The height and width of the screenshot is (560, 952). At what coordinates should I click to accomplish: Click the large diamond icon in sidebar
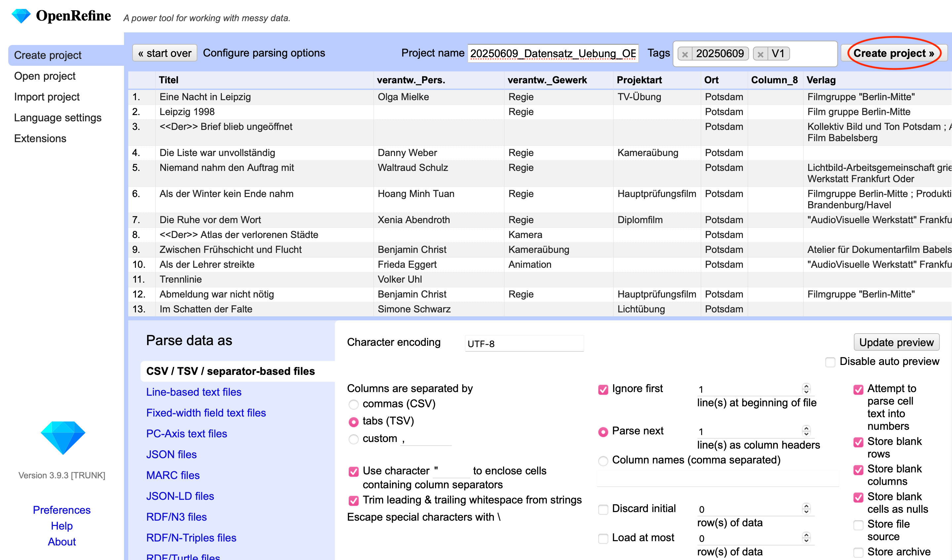(63, 438)
